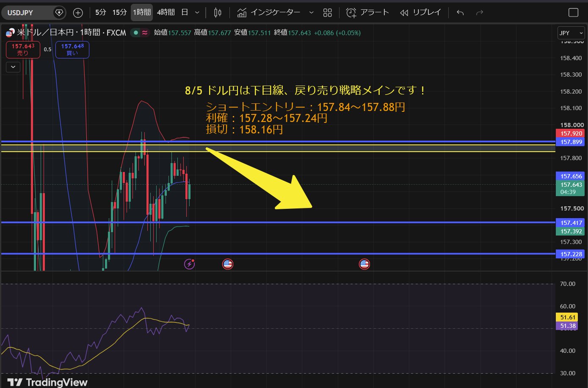Click the 157.228 horizontal line label
This screenshot has height=388, width=588.
click(571, 254)
